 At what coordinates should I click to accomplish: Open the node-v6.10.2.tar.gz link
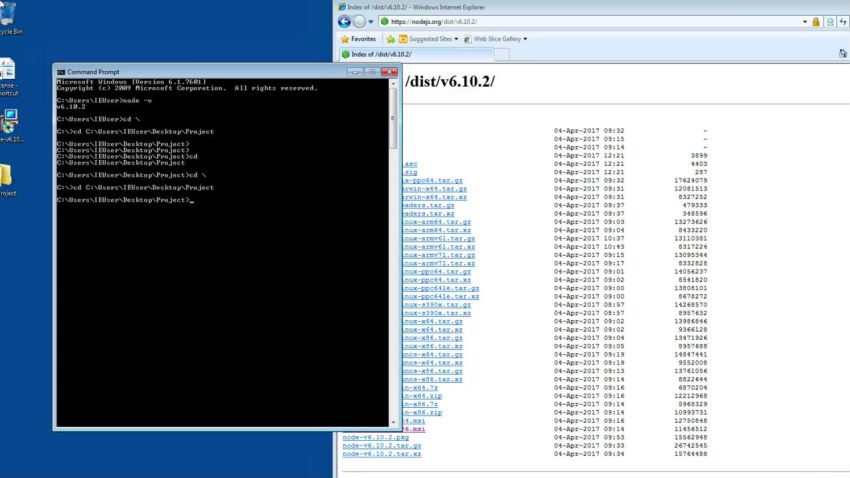click(x=382, y=445)
